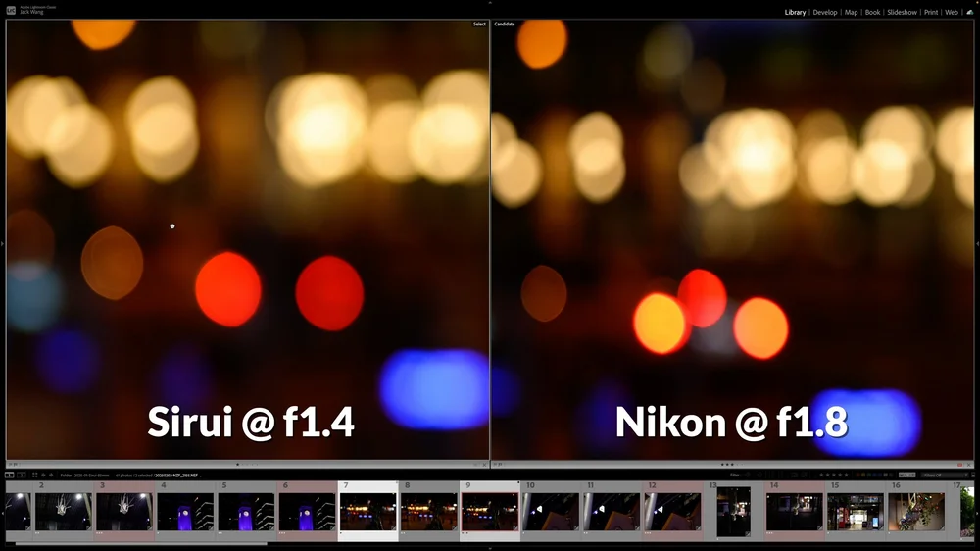Viewport: 980px width, 551px height.
Task: Open the Develop module
Action: [x=824, y=12]
